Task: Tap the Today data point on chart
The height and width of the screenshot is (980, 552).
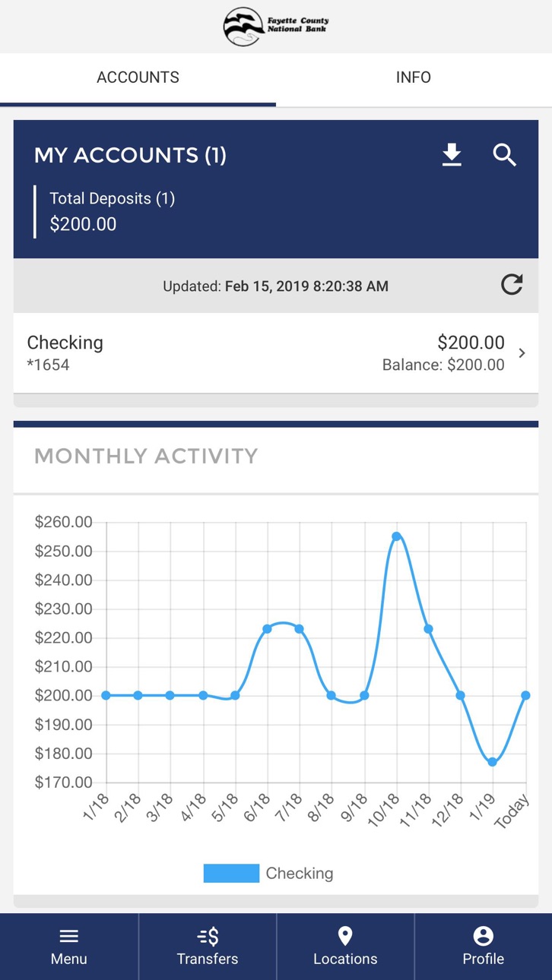Action: (525, 695)
